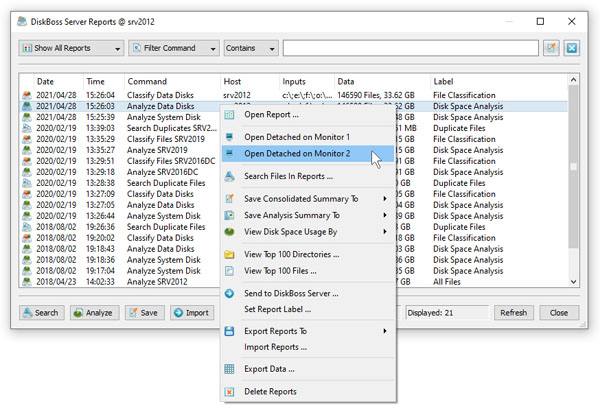The image size is (600, 406).
Task: Sort by the Command column header
Action: (x=172, y=82)
